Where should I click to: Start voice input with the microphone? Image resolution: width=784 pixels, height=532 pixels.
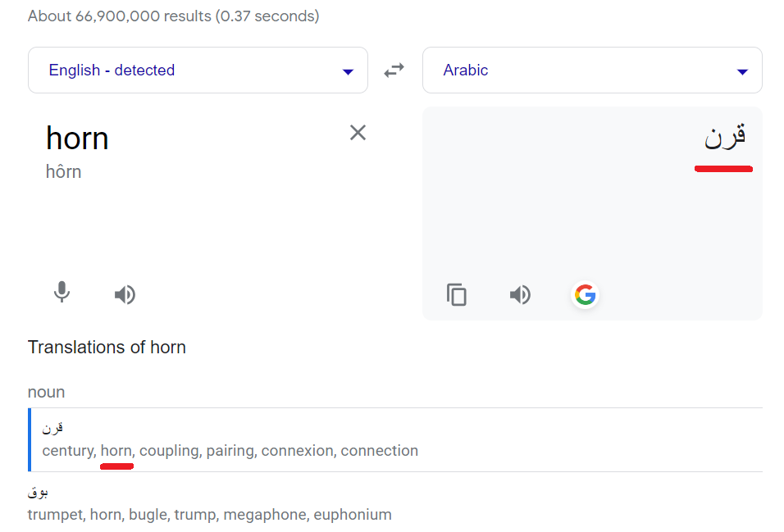coord(62,293)
